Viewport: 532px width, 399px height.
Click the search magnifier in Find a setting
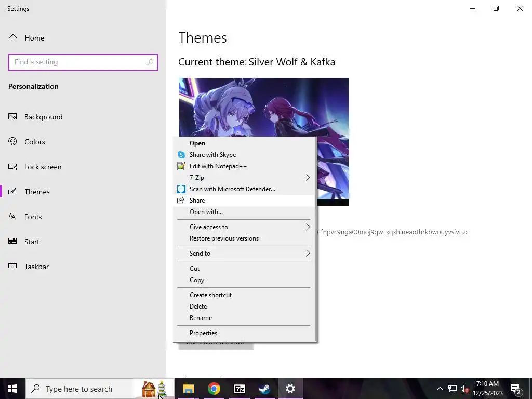pos(150,62)
